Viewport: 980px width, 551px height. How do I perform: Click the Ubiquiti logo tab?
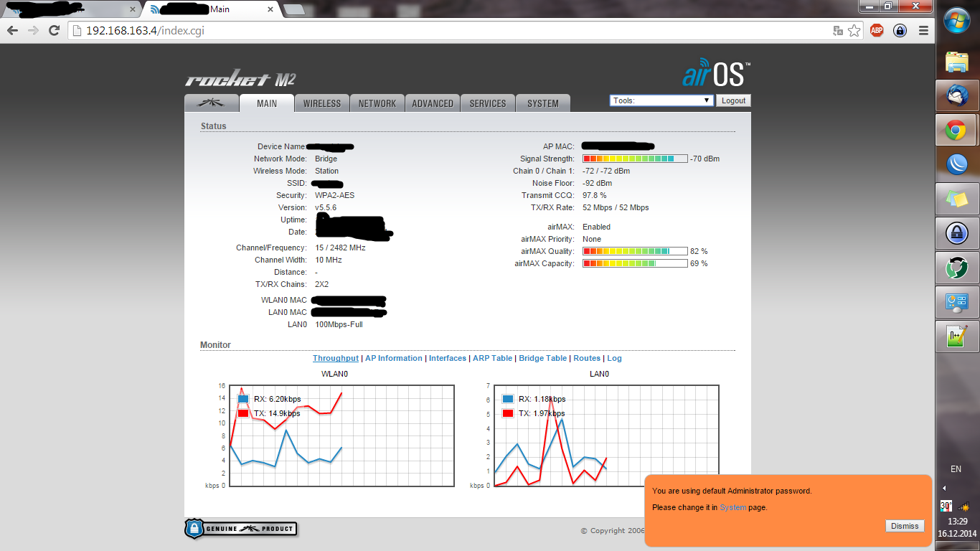(x=211, y=103)
